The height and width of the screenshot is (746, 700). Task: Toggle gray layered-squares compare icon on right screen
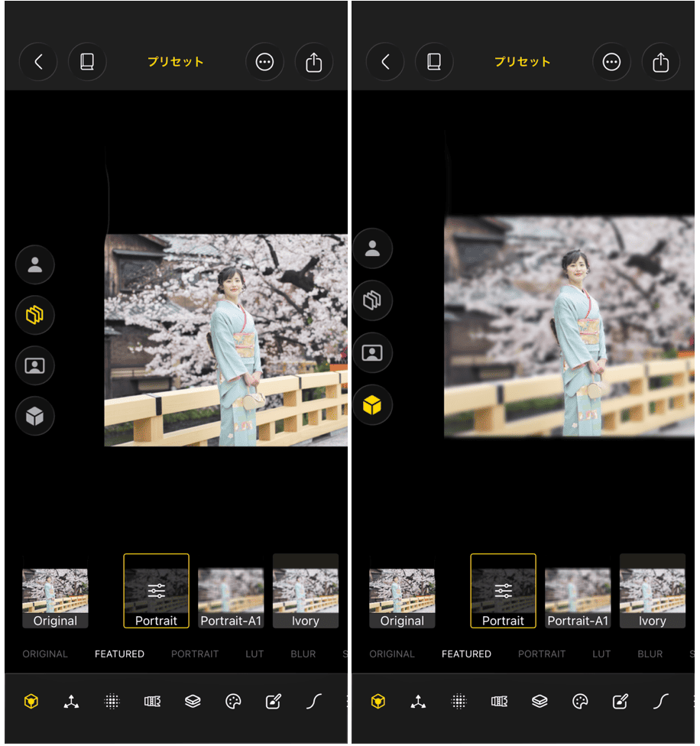pos(372,300)
